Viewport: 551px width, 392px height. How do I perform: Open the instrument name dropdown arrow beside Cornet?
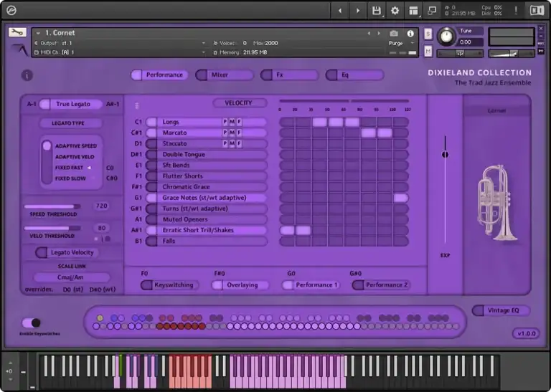click(x=38, y=33)
